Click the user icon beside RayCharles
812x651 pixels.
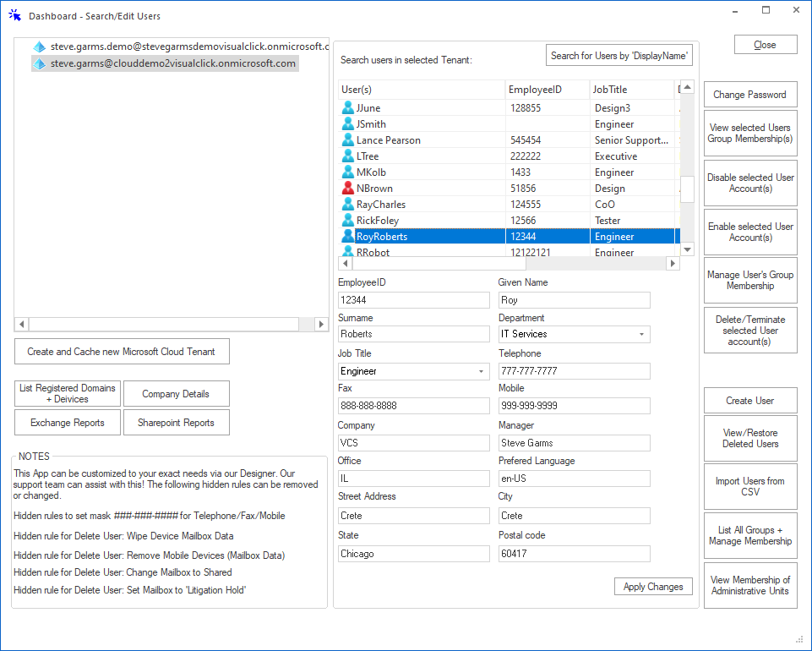[x=348, y=204]
